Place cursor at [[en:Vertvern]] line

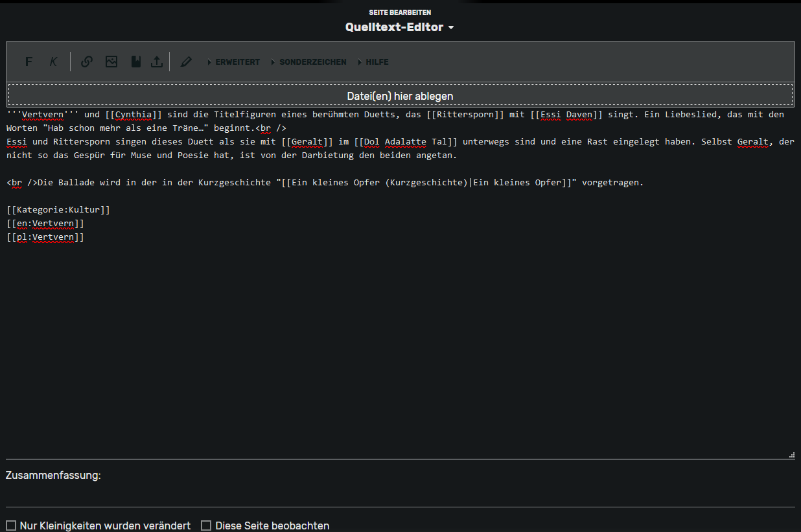click(x=45, y=224)
